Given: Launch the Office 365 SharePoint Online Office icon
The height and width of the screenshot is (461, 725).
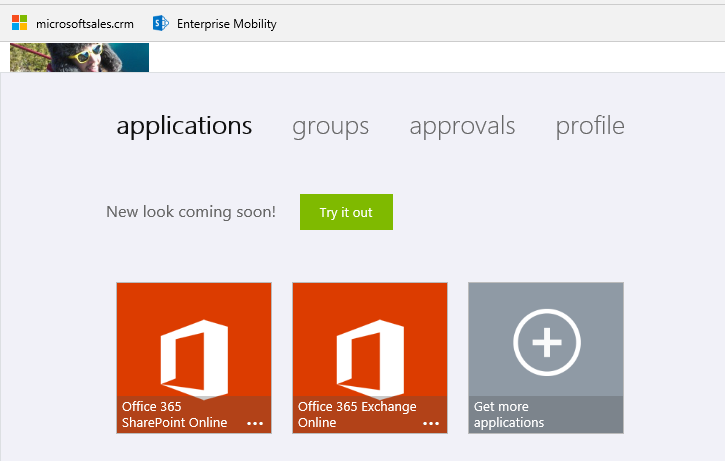Looking at the screenshot, I should (194, 359).
